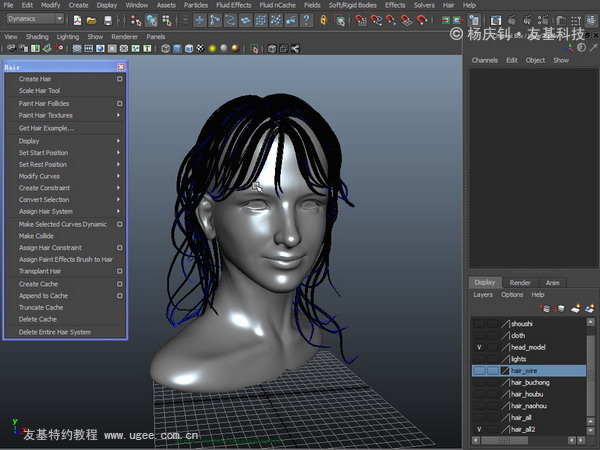Choose Scale Hair Tool
The image size is (600, 450).
pyautogui.click(x=39, y=91)
